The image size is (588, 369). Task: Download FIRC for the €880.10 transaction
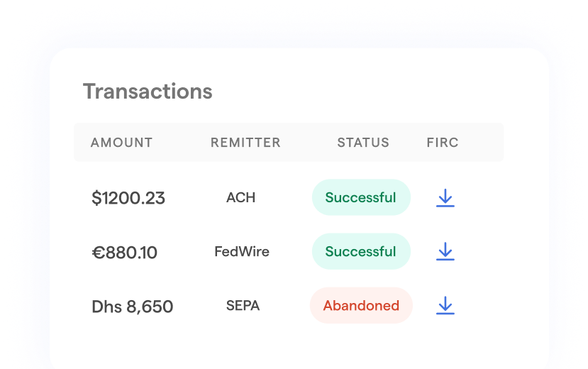tap(445, 252)
